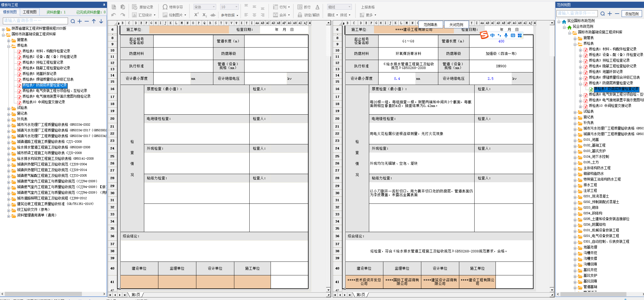Click minus icon in 范例视图 panel
Image resolution: width=644 pixels, height=300 pixels.
617,14
